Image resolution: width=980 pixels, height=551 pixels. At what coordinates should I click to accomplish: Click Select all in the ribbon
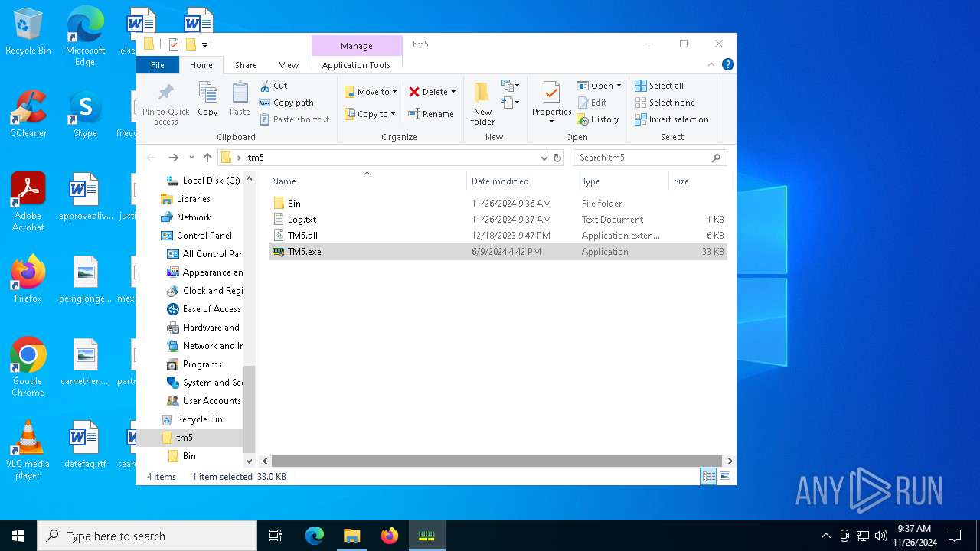pyautogui.click(x=659, y=86)
